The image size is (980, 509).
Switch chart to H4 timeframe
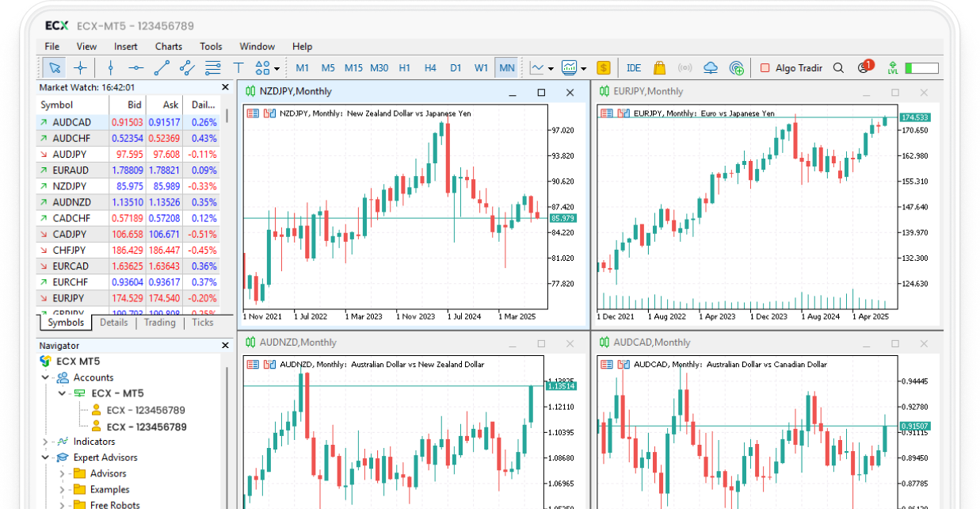point(430,68)
